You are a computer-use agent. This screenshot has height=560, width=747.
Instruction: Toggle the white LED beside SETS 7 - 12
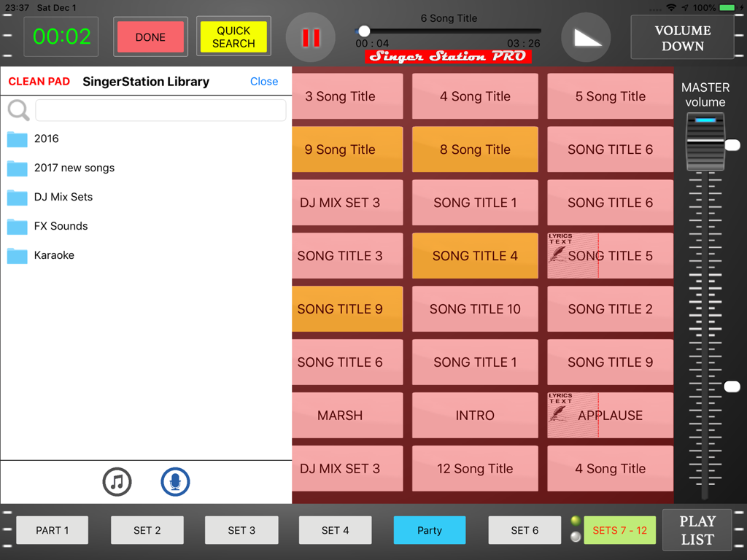[x=576, y=536]
